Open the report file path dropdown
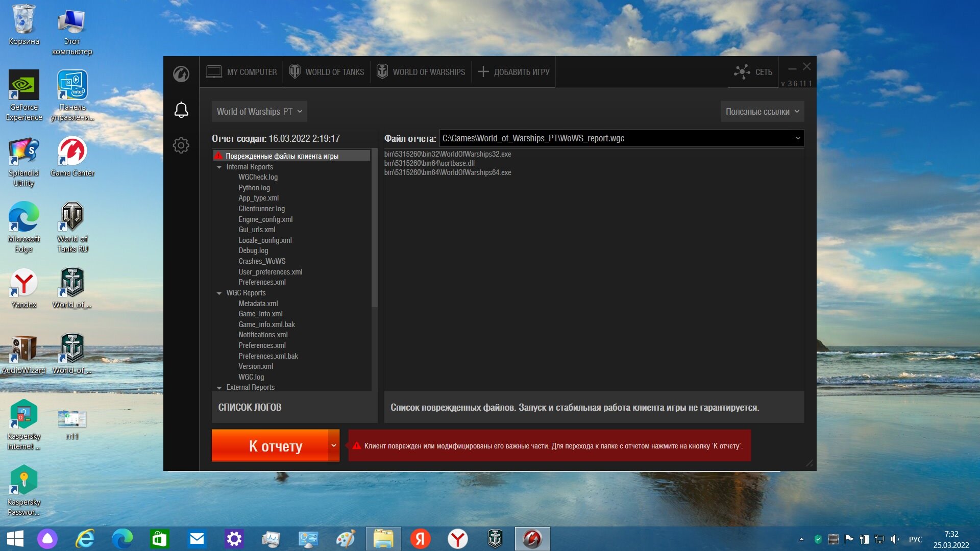The height and width of the screenshot is (551, 980). [x=797, y=138]
